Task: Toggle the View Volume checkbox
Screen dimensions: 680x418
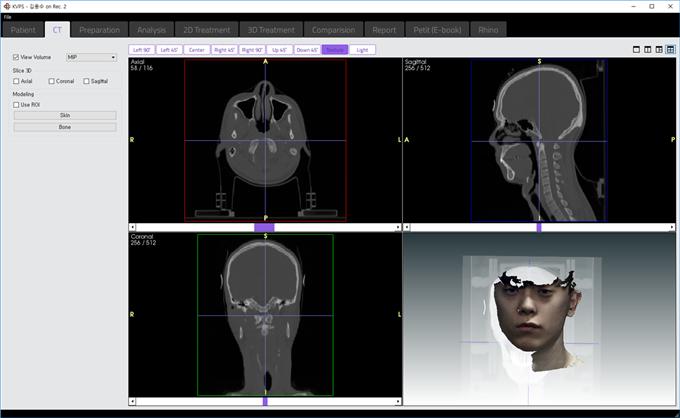Action: [x=16, y=57]
